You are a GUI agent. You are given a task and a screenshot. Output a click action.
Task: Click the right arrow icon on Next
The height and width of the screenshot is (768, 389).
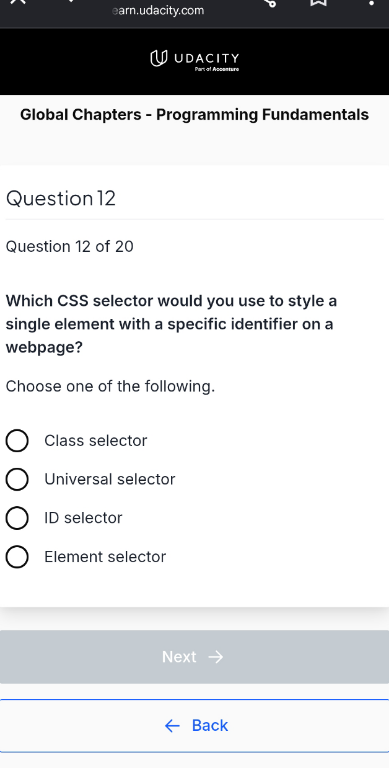[216, 657]
